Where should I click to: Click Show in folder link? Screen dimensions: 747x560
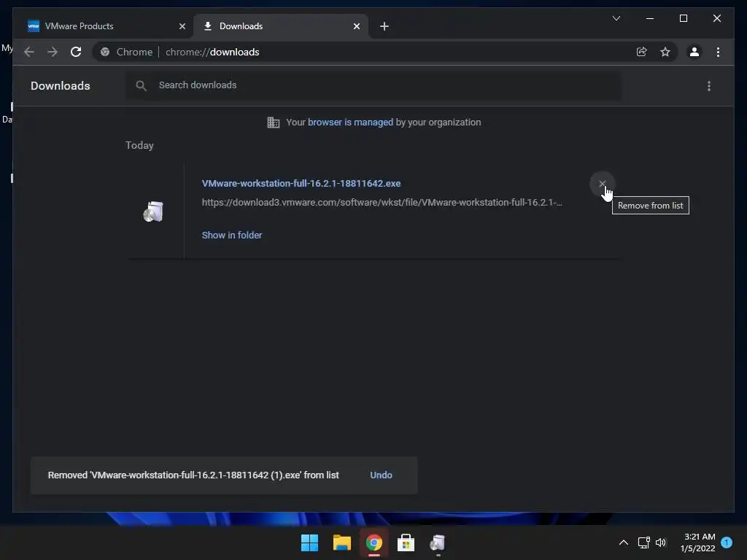pos(231,236)
